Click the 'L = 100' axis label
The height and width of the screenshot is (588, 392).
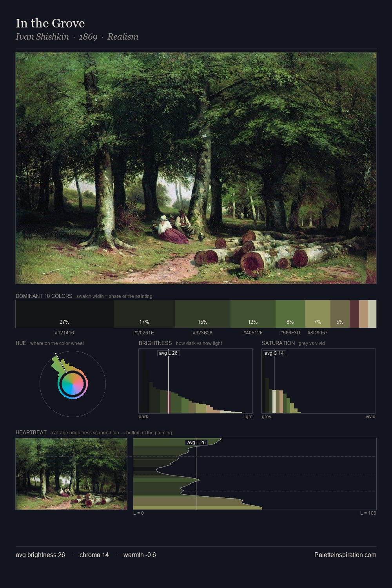(368, 513)
